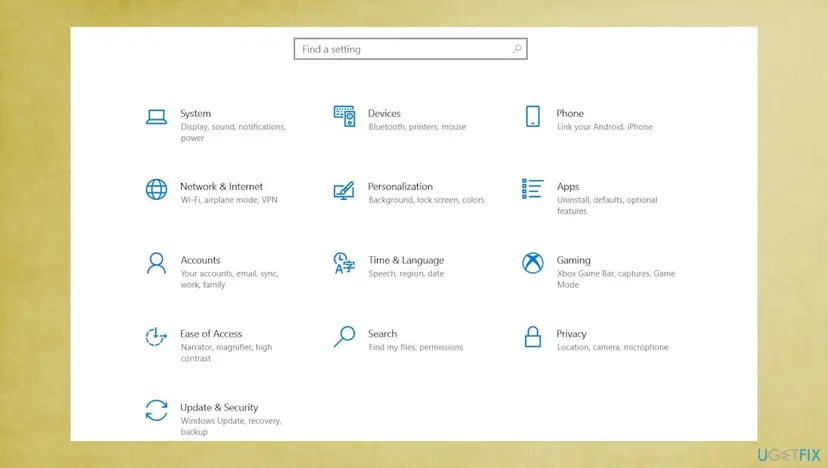
Task: Click 'Narrator, magnifier, high contrast' description
Action: [x=226, y=352]
